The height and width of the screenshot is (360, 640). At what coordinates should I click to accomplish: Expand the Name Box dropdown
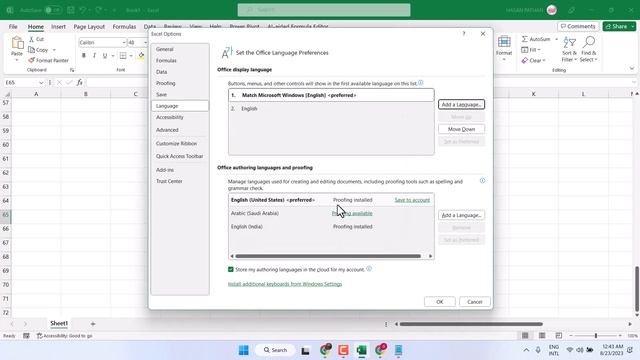tap(41, 82)
